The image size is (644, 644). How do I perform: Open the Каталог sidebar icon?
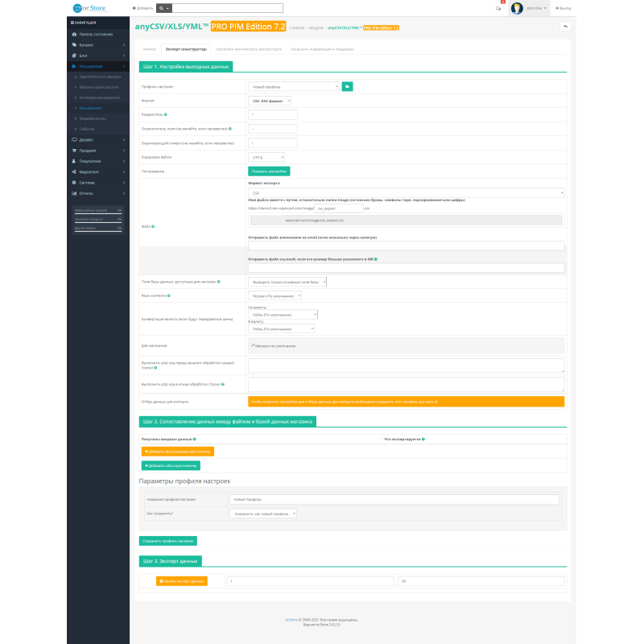pyautogui.click(x=74, y=45)
